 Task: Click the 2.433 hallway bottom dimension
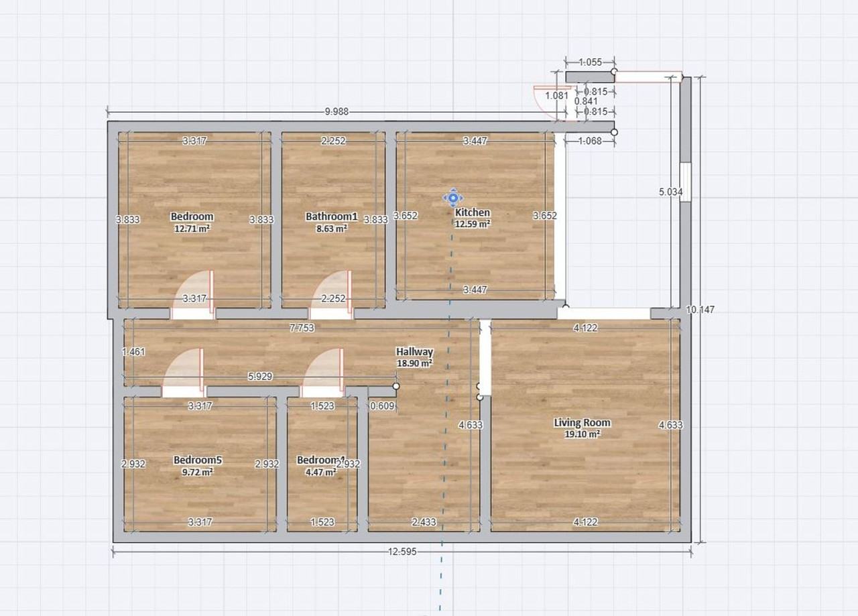point(424,521)
